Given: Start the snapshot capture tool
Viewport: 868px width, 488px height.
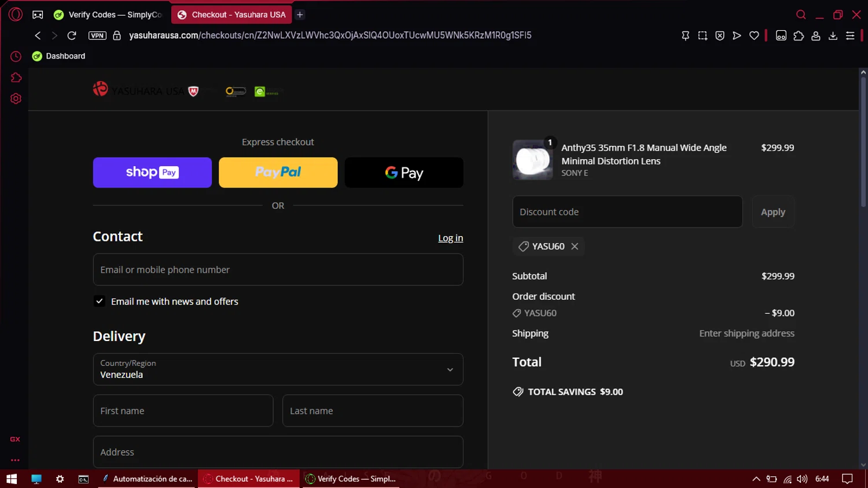Looking at the screenshot, I should click(x=703, y=36).
